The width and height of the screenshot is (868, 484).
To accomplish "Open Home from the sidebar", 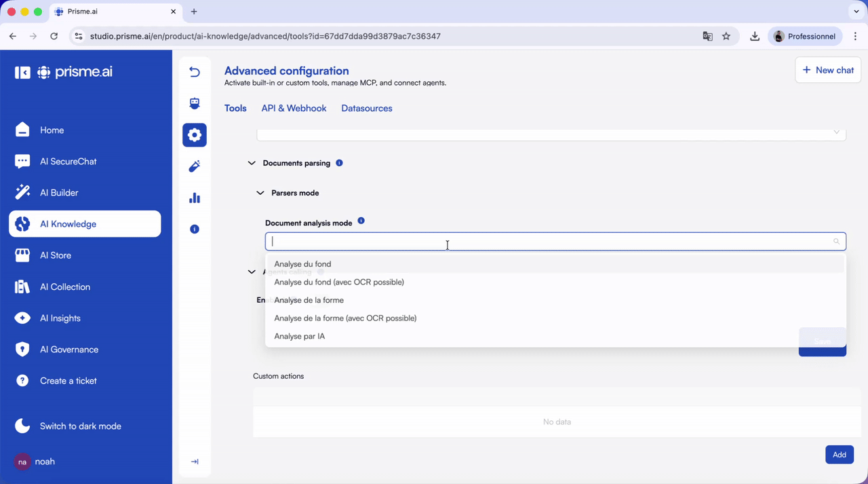I will click(x=85, y=130).
